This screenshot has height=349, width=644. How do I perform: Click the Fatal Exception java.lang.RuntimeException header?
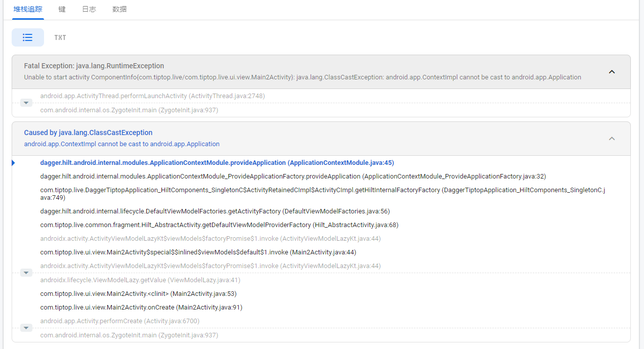(94, 66)
